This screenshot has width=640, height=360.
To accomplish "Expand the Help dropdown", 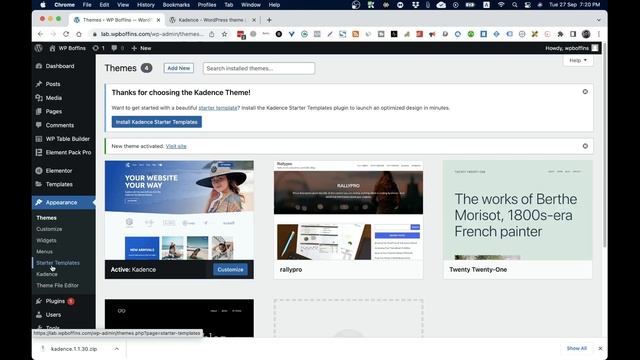I will coord(578,60).
